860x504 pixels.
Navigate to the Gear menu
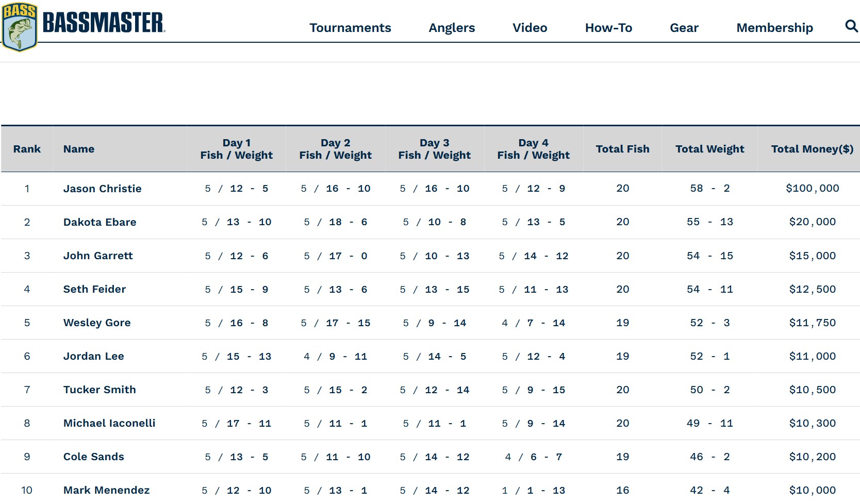tap(684, 28)
